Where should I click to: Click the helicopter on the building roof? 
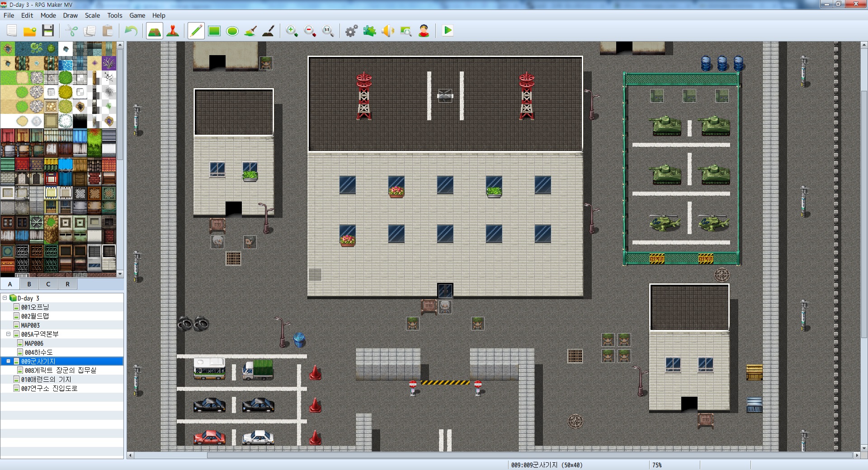445,95
